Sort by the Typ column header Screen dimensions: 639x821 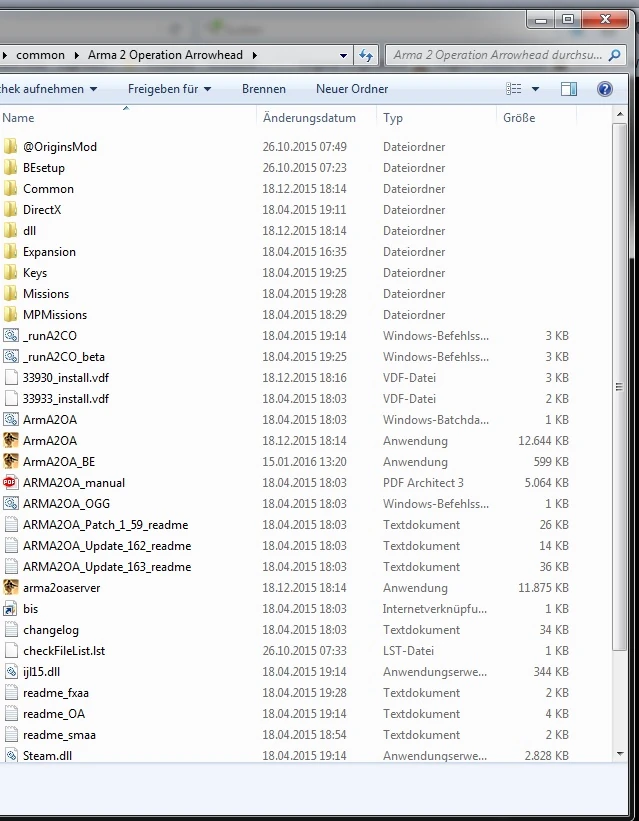pos(436,118)
